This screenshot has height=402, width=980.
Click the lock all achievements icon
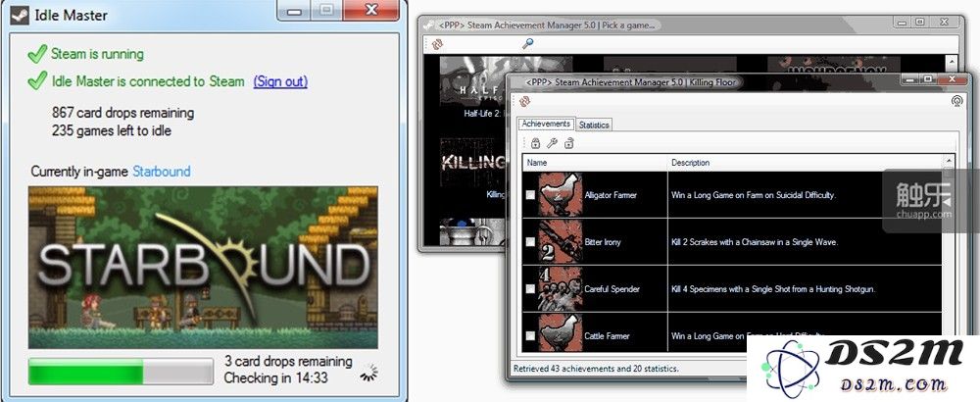(536, 144)
